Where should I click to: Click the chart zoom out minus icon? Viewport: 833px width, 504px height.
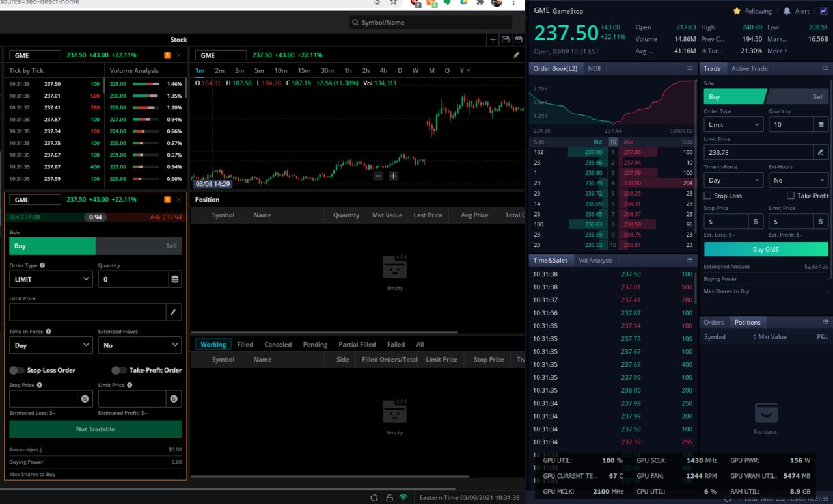(x=378, y=176)
